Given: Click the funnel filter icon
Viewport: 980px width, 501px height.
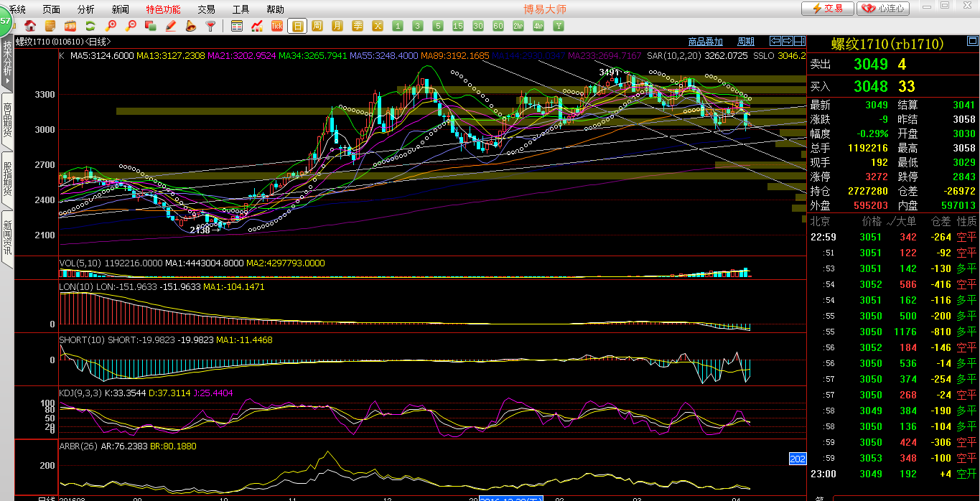Looking at the screenshot, I should (210, 26).
